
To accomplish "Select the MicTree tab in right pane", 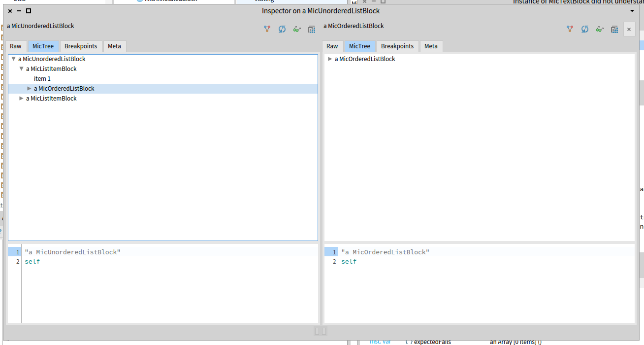I will click(x=360, y=46).
